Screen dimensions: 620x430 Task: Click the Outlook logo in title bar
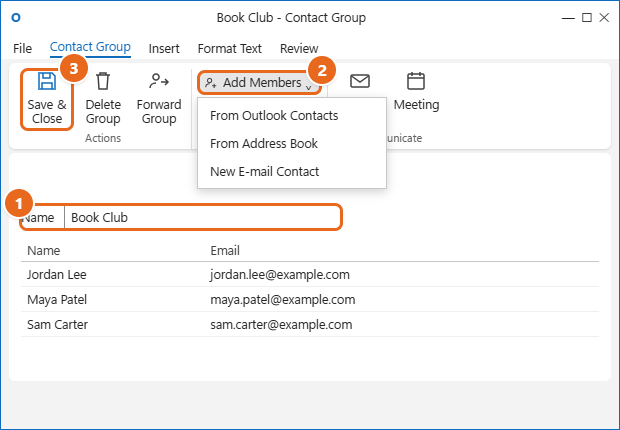(16, 17)
